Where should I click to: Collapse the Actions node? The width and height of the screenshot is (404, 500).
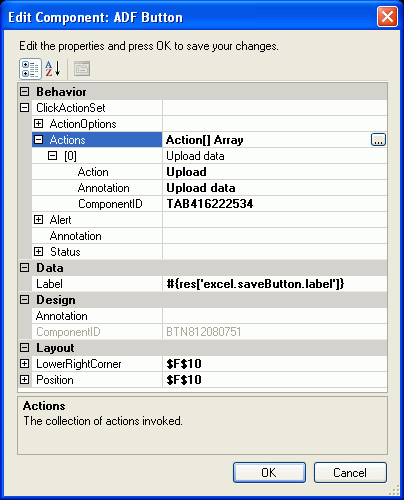(39, 140)
